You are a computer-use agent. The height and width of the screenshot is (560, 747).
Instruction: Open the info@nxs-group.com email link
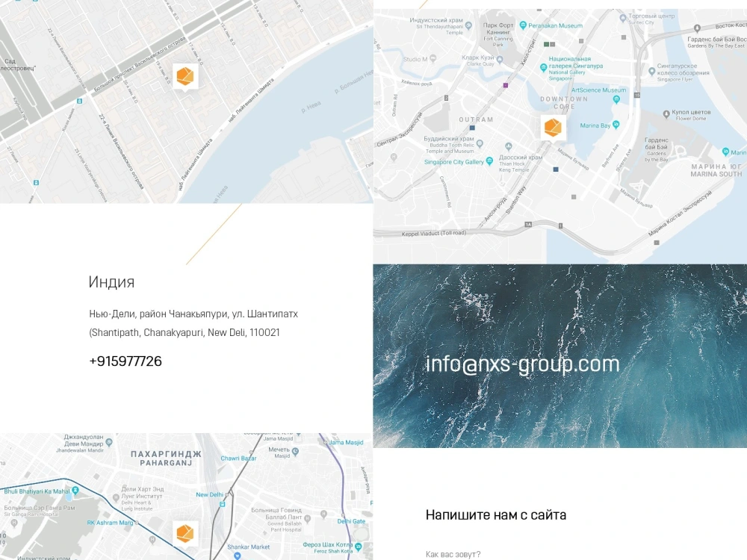[x=522, y=364]
